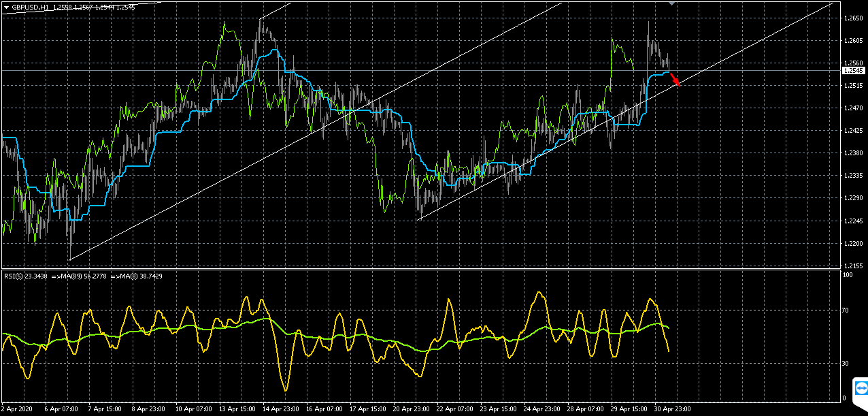Click the RSI scale value 30

pos(846,364)
